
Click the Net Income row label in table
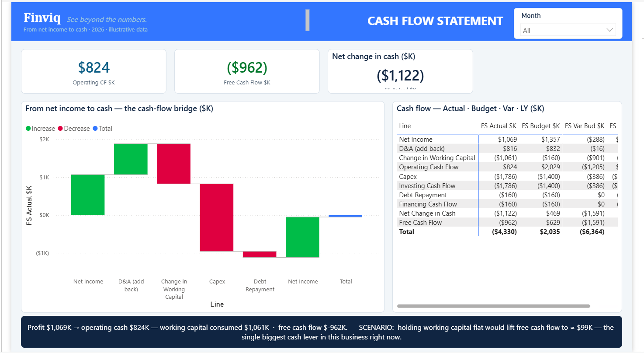pyautogui.click(x=415, y=140)
